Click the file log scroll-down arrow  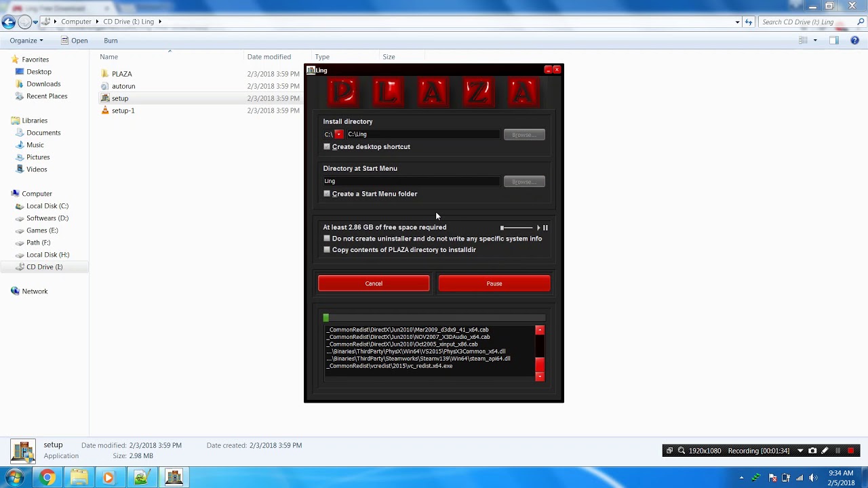tap(540, 376)
